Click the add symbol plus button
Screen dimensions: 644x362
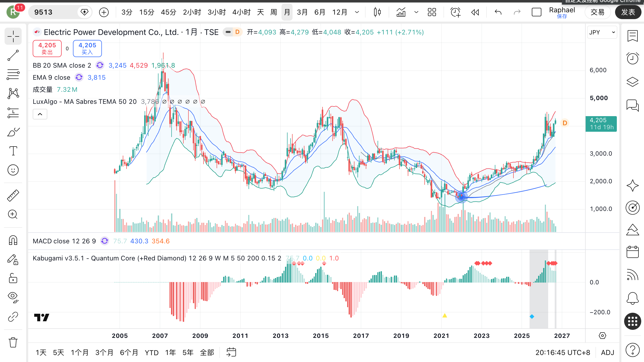[x=104, y=12]
